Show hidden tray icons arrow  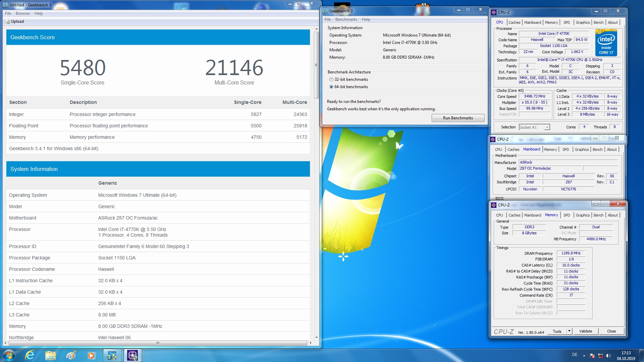pos(584,356)
